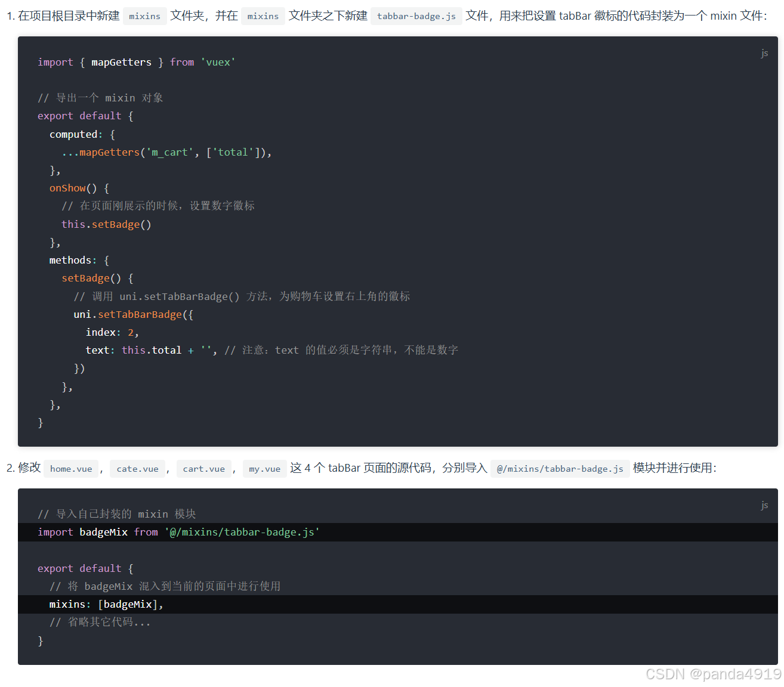The image size is (784, 687).
Task: Click the "js" language label on the first code block
Action: tap(764, 53)
